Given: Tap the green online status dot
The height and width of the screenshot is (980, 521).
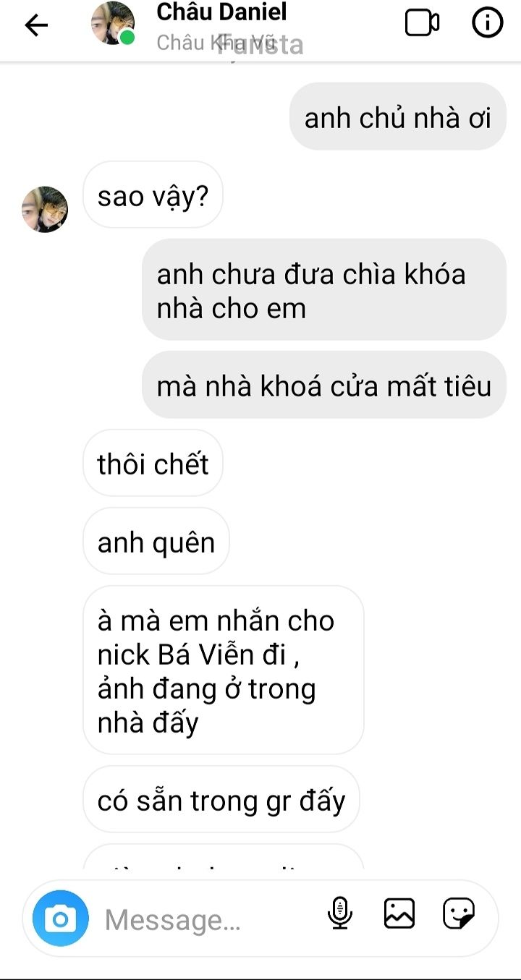Looking at the screenshot, I should 127,38.
